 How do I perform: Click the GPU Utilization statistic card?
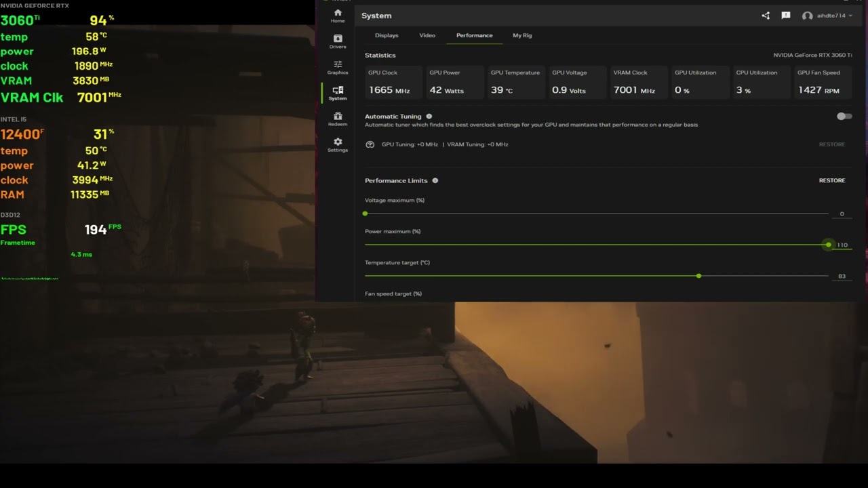700,82
